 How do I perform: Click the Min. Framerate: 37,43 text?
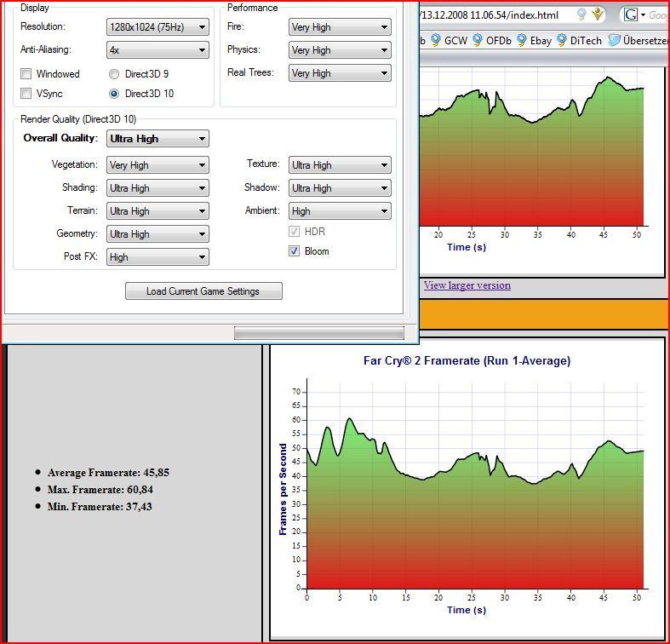tap(100, 507)
